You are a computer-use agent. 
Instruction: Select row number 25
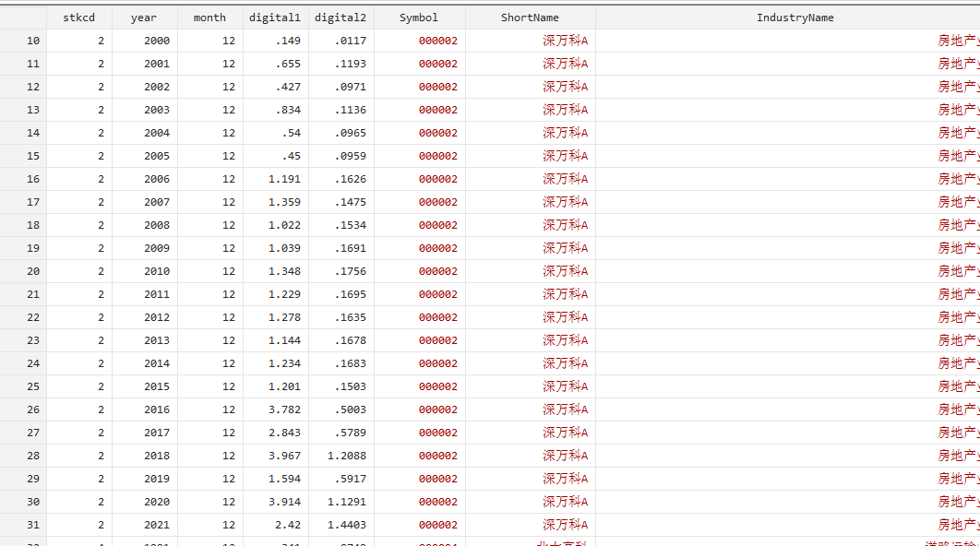(x=23, y=386)
